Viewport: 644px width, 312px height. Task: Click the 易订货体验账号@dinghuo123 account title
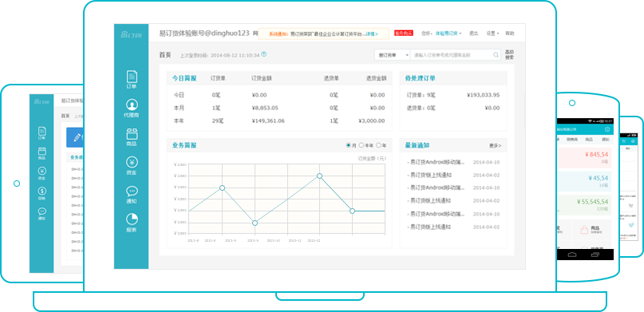204,34
